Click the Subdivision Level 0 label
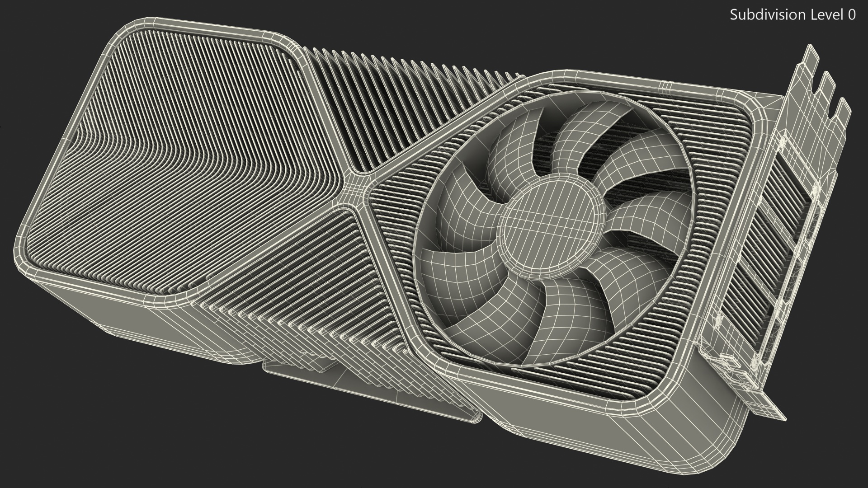This screenshot has height=488, width=868. (793, 15)
